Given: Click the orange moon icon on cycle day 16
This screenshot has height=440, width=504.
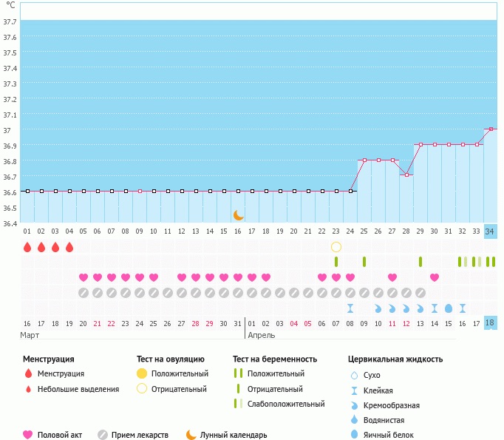Looking at the screenshot, I should click(x=238, y=215).
